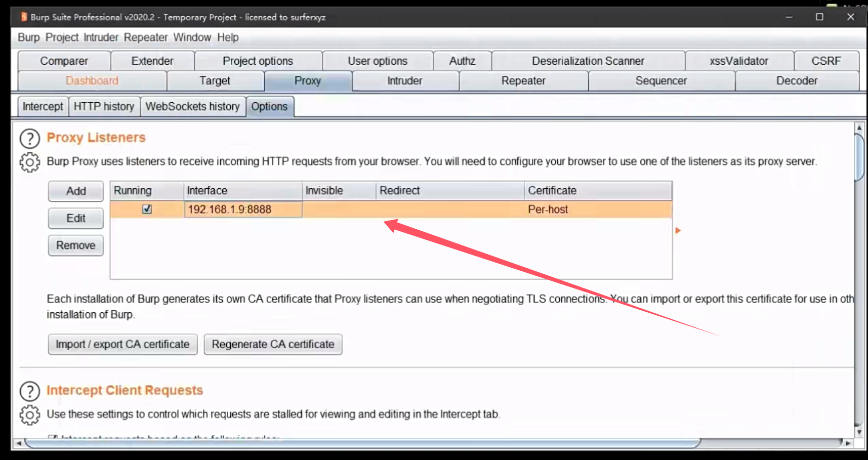Click the Proxy Listeners heading
The width and height of the screenshot is (868, 460).
[x=96, y=138]
